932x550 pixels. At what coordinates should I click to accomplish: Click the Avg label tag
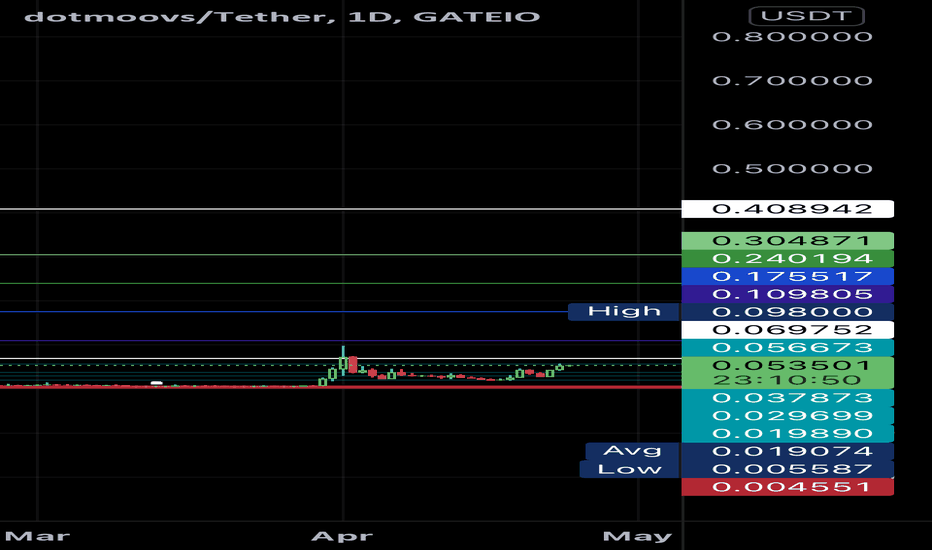(632, 451)
